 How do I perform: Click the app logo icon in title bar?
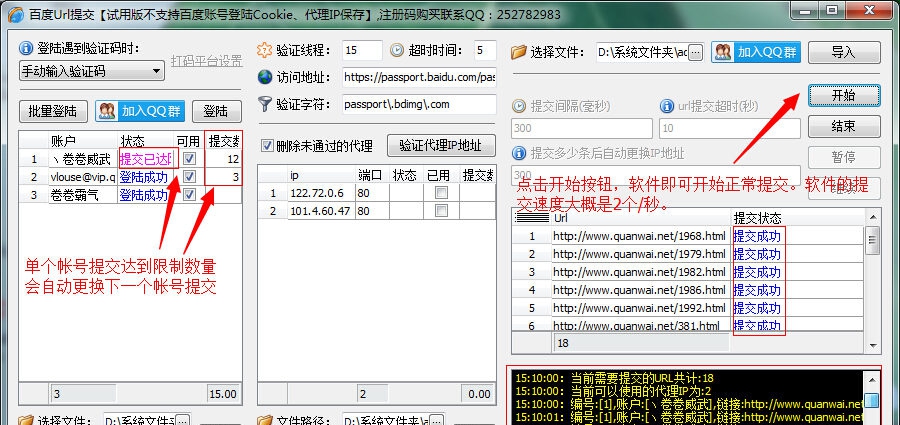click(x=16, y=14)
